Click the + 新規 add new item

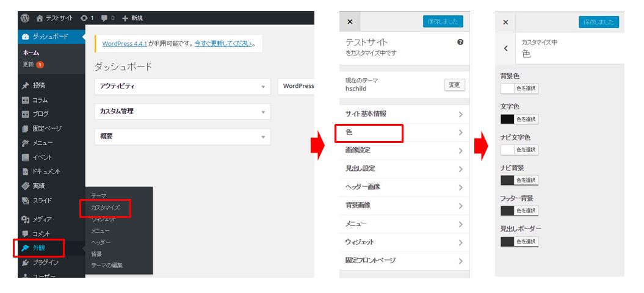132,18
